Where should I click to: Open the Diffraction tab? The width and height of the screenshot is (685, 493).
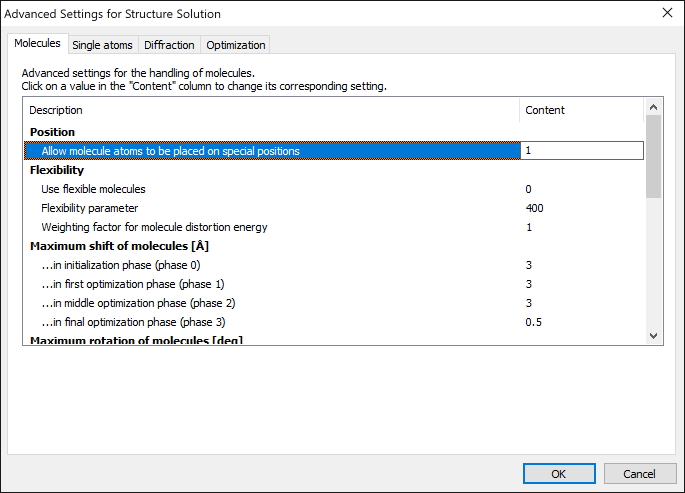tap(169, 45)
